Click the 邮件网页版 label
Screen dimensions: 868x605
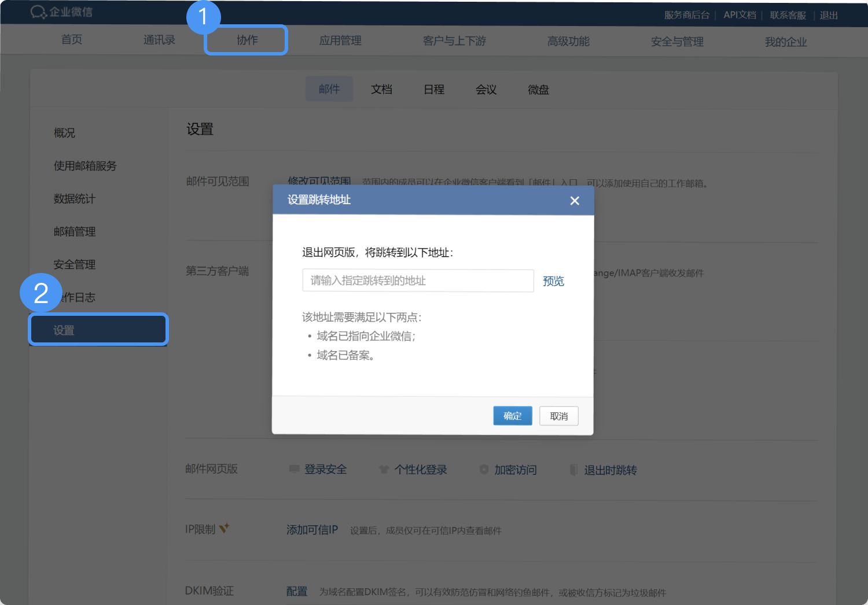pyautogui.click(x=212, y=469)
